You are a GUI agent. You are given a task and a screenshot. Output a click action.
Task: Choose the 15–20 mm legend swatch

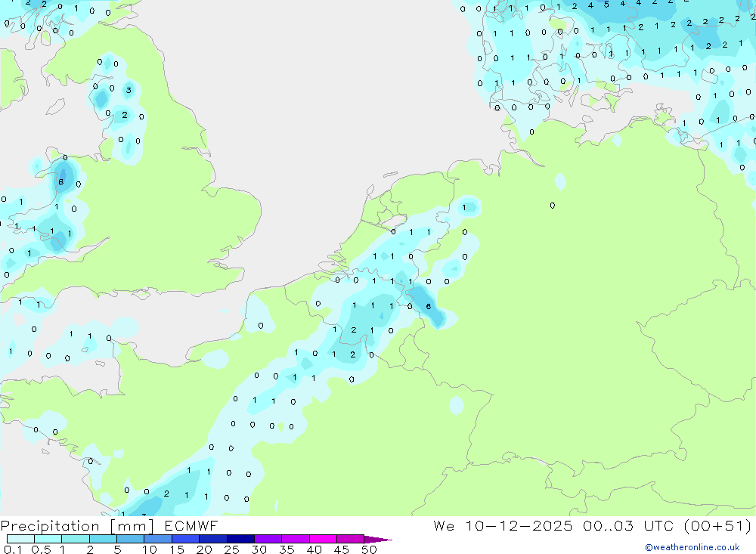pyautogui.click(x=185, y=539)
